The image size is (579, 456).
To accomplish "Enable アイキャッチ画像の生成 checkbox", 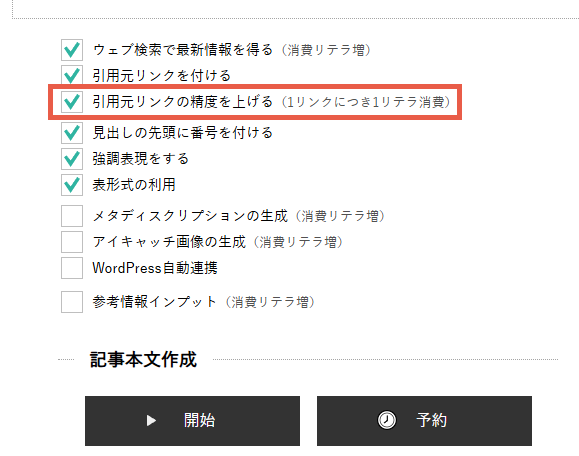I will (x=72, y=242).
